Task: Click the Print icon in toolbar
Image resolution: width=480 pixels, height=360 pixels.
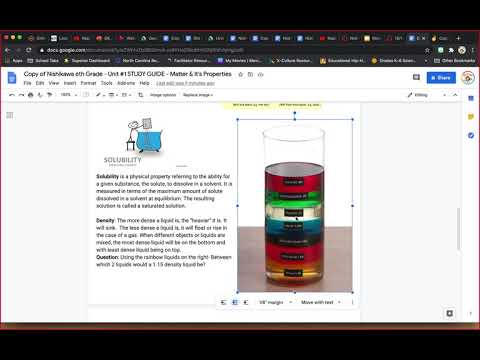Action: pos(31,95)
